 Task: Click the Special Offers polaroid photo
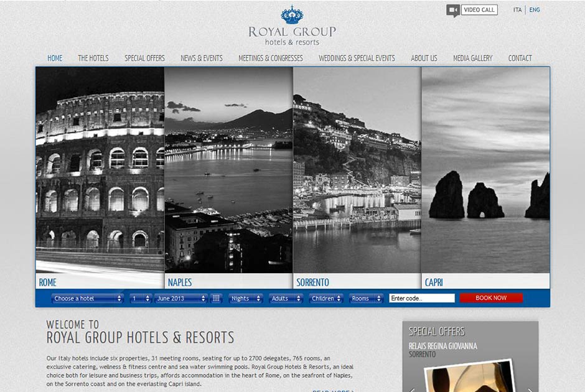(470, 376)
